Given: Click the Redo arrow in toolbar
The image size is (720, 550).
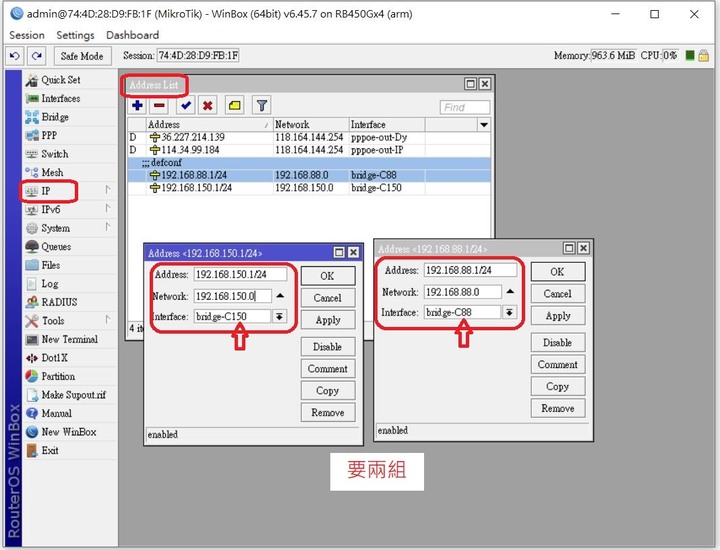Looking at the screenshot, I should point(37,56).
